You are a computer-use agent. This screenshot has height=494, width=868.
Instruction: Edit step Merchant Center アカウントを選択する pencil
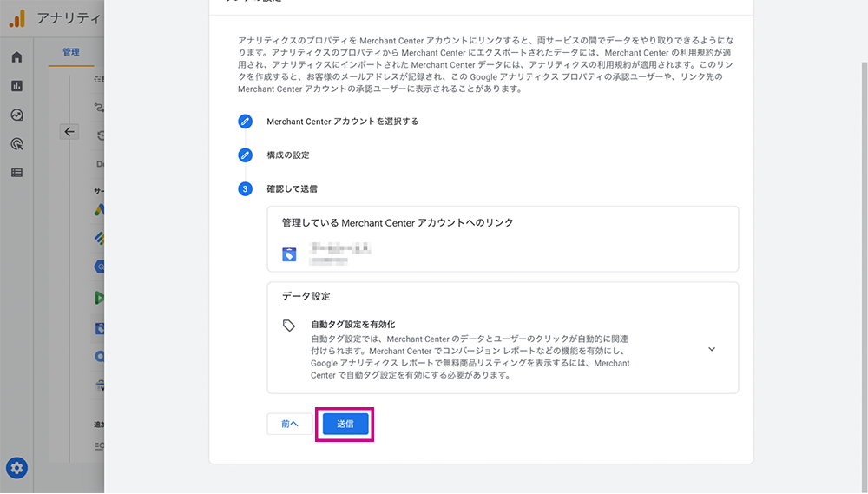click(x=246, y=122)
